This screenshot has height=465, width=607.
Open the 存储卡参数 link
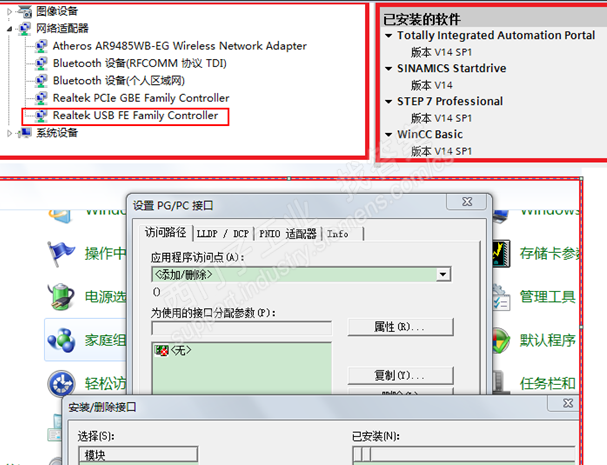550,254
